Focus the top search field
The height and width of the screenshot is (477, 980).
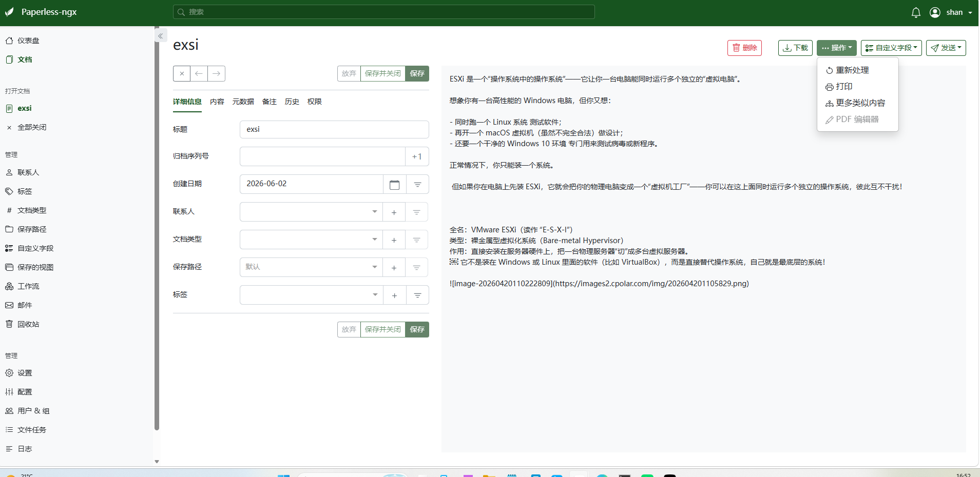point(384,12)
